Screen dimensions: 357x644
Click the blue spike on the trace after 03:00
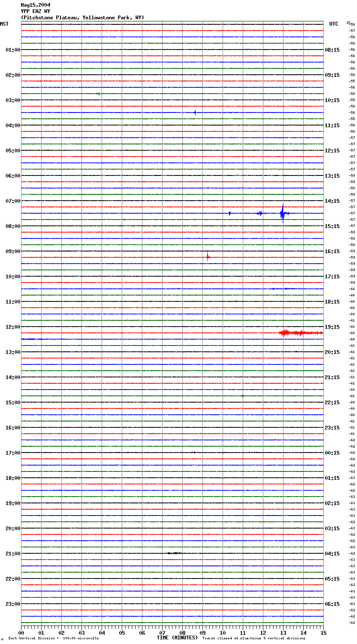click(195, 113)
